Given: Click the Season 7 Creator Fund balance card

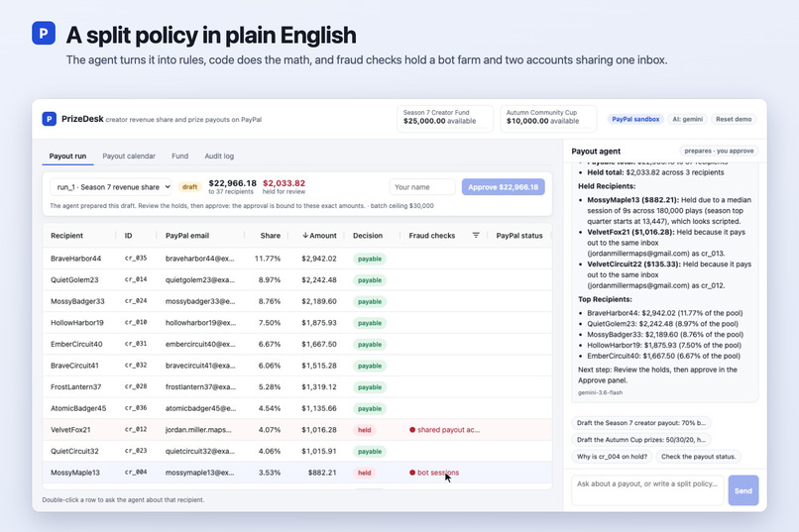Looking at the screenshot, I should point(445,119).
